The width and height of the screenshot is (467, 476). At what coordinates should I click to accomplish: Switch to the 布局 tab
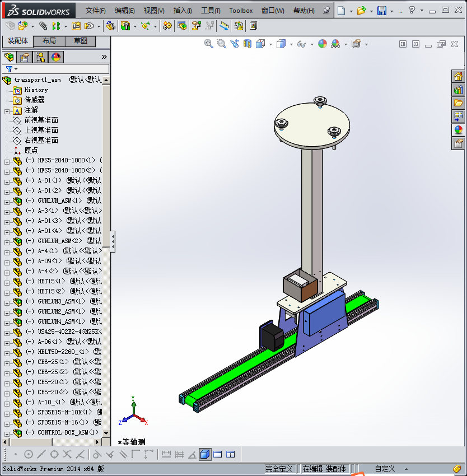[x=49, y=41]
